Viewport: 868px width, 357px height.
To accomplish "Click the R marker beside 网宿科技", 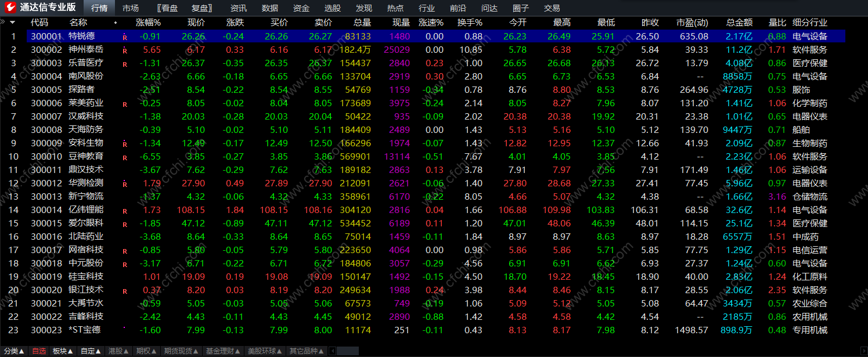I will [x=124, y=250].
